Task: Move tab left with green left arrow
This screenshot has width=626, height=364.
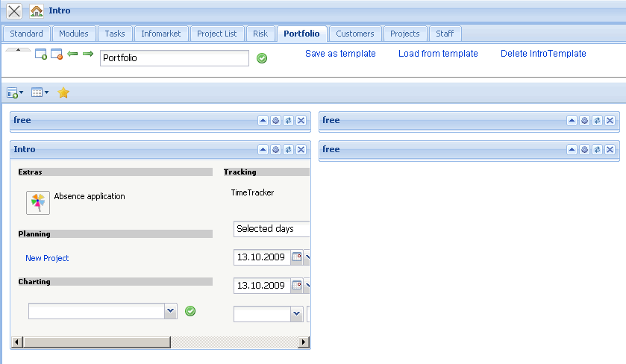Action: tap(73, 54)
